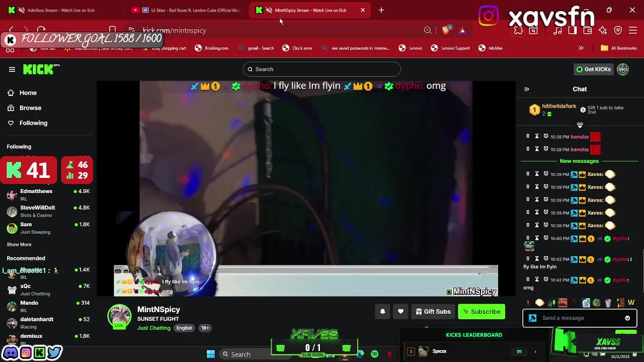Insert the 'W' quick emote
The image size is (644, 362).
631,303
